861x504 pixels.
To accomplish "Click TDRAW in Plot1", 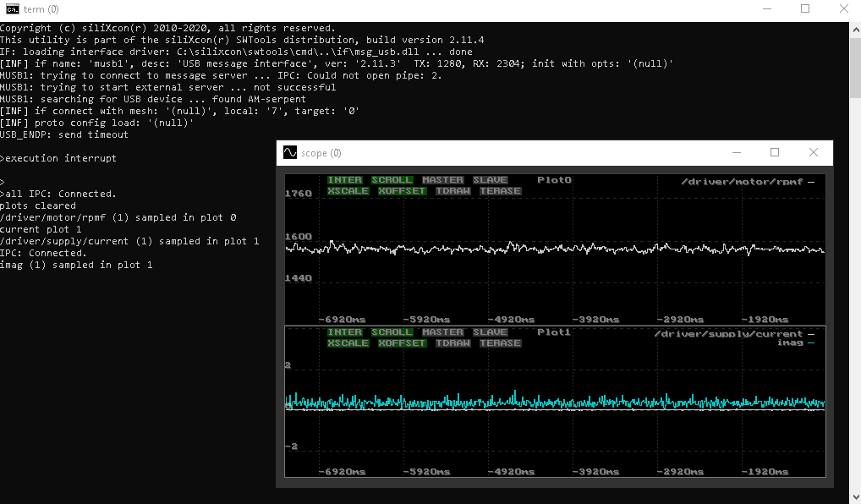I will pyautogui.click(x=453, y=343).
